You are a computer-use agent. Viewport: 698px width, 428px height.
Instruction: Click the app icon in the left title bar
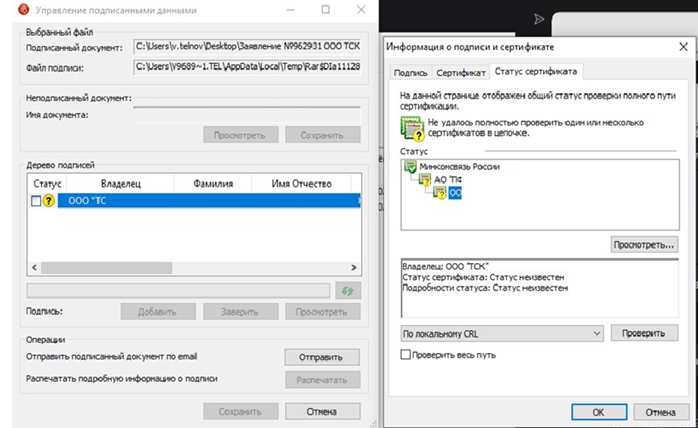13,9
